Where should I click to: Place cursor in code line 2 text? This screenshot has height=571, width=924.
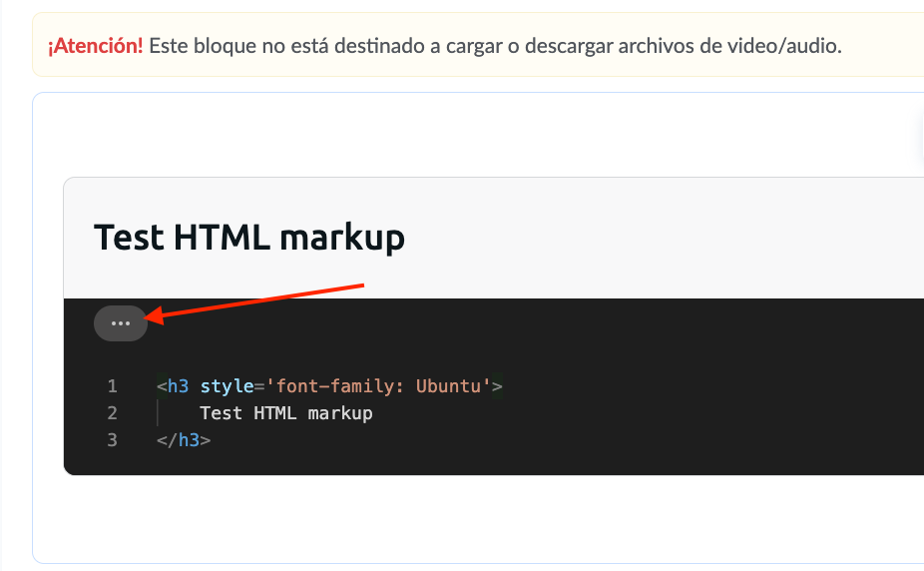285,413
